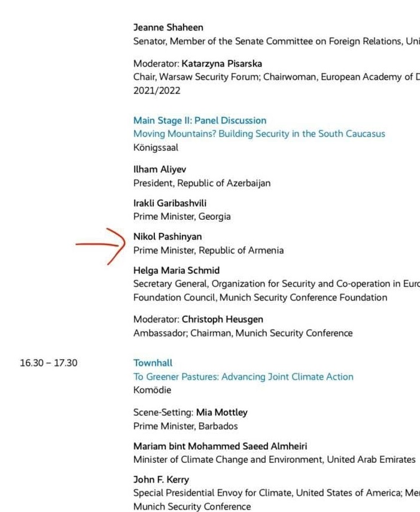Select the name Mia Mottley

[221, 413]
